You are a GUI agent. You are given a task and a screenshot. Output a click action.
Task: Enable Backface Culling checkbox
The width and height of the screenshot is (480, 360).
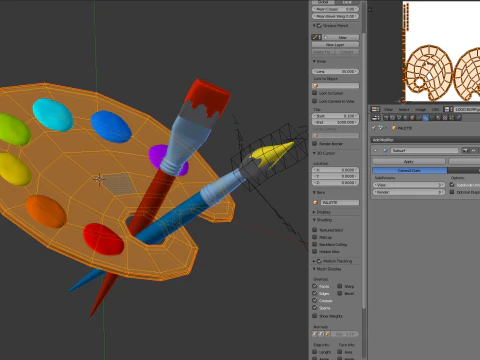(x=314, y=244)
